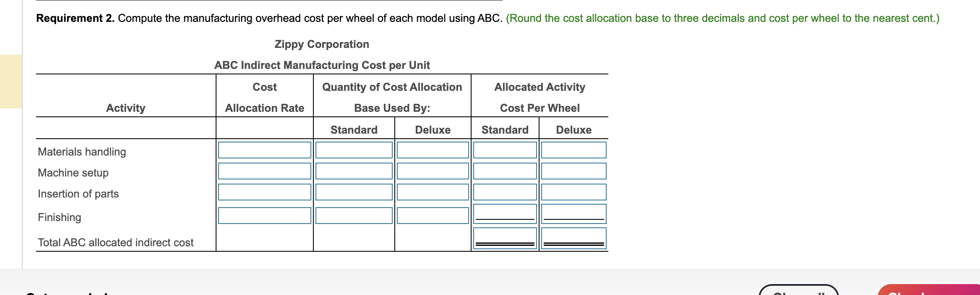Click the Standard quantity field for Materials handling
Viewport: 980px width, 295px height.
pyautogui.click(x=354, y=150)
